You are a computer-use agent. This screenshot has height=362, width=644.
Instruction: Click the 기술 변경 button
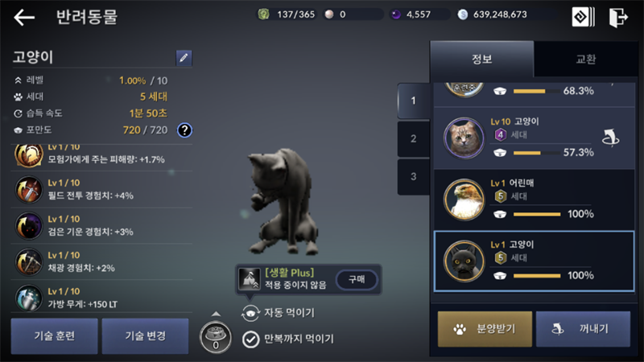(x=146, y=335)
